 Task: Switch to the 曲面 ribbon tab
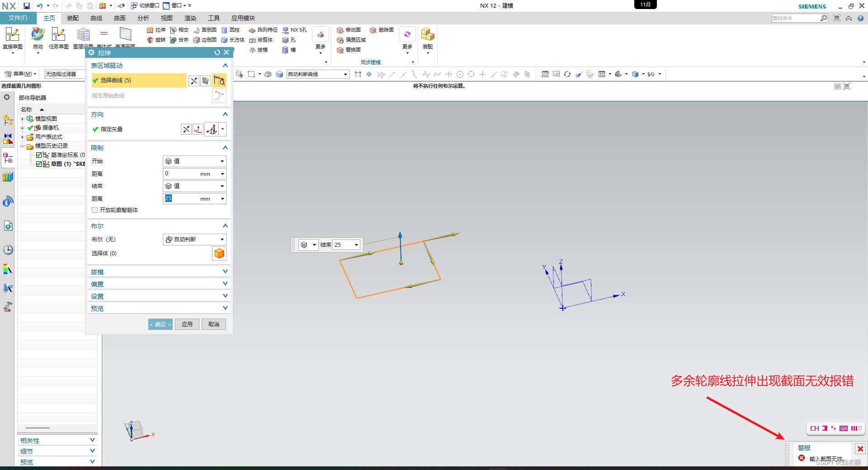pyautogui.click(x=120, y=18)
